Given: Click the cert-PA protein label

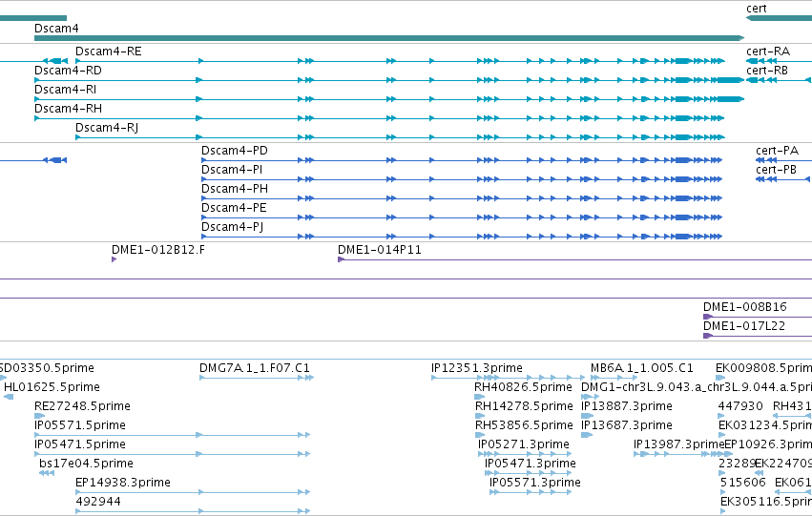Looking at the screenshot, I should (777, 151).
